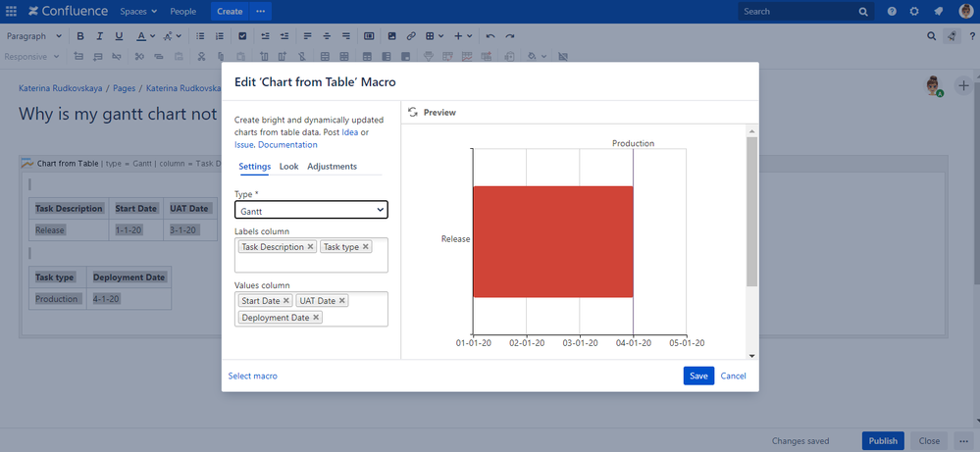Open the Documentation link
Screen dimensions: 980x452
(287, 145)
